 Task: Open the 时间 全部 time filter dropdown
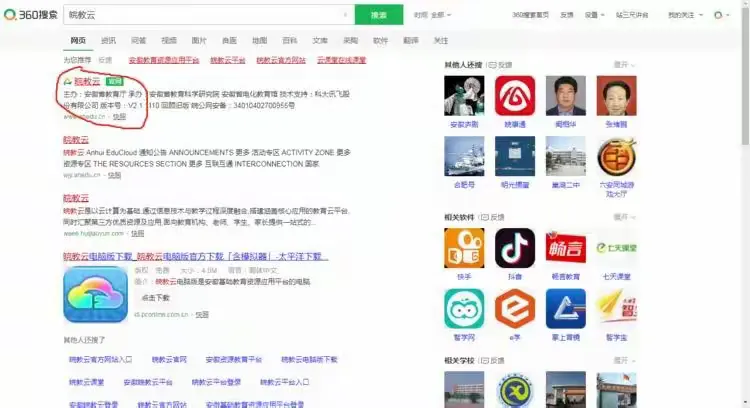432,15
